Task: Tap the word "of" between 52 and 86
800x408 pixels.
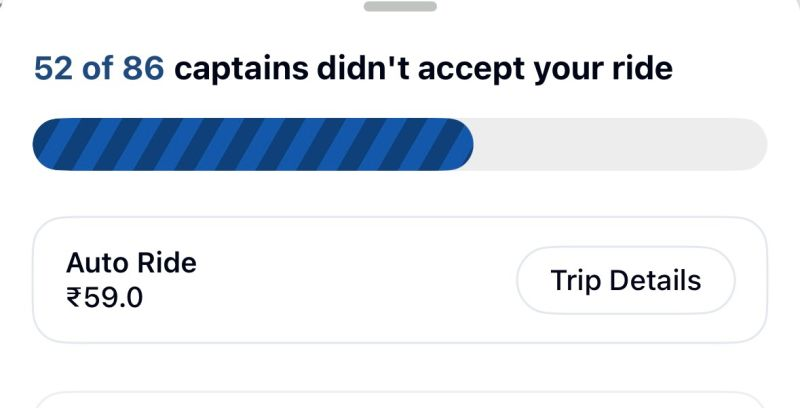Action: point(99,68)
